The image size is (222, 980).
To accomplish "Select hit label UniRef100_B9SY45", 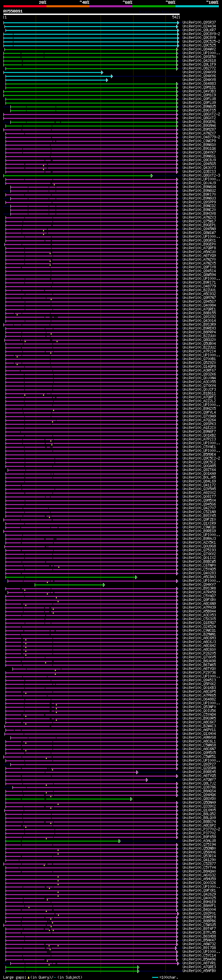I will tap(199, 516).
